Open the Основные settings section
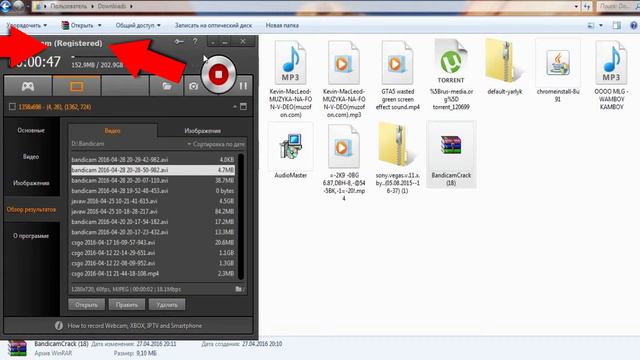 click(x=31, y=130)
